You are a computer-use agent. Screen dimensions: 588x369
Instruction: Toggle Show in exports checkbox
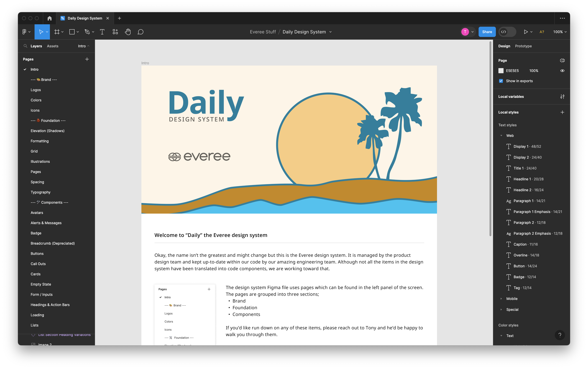point(501,81)
